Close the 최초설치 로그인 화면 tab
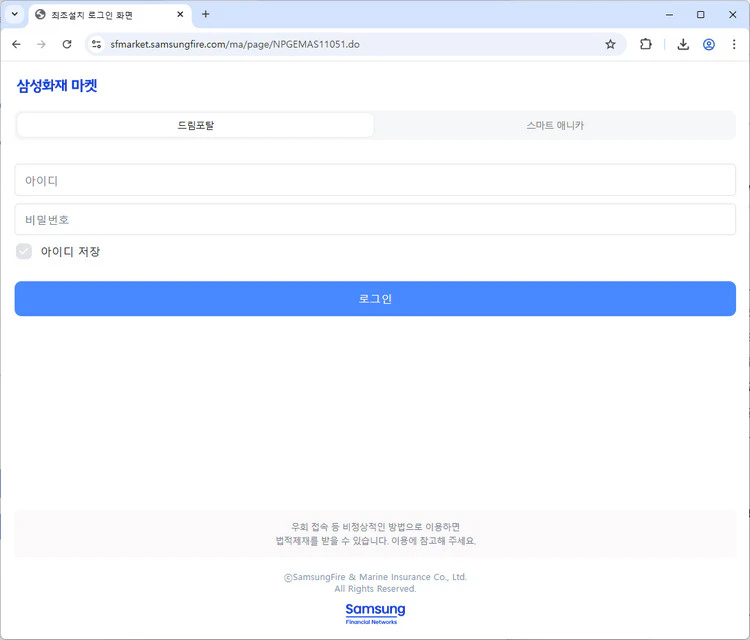 180,14
